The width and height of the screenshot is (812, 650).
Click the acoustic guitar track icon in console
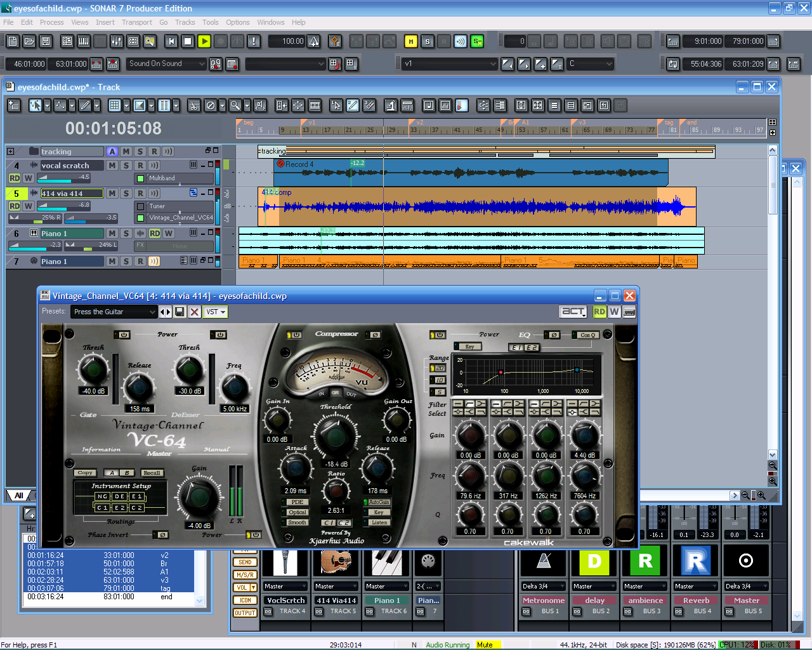[336, 562]
